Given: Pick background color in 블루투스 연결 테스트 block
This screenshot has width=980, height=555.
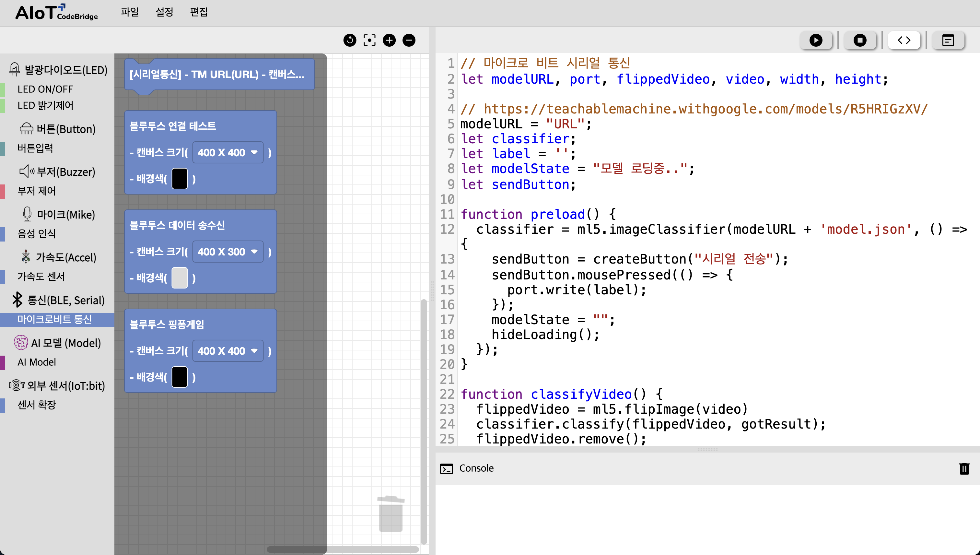Looking at the screenshot, I should pos(180,179).
